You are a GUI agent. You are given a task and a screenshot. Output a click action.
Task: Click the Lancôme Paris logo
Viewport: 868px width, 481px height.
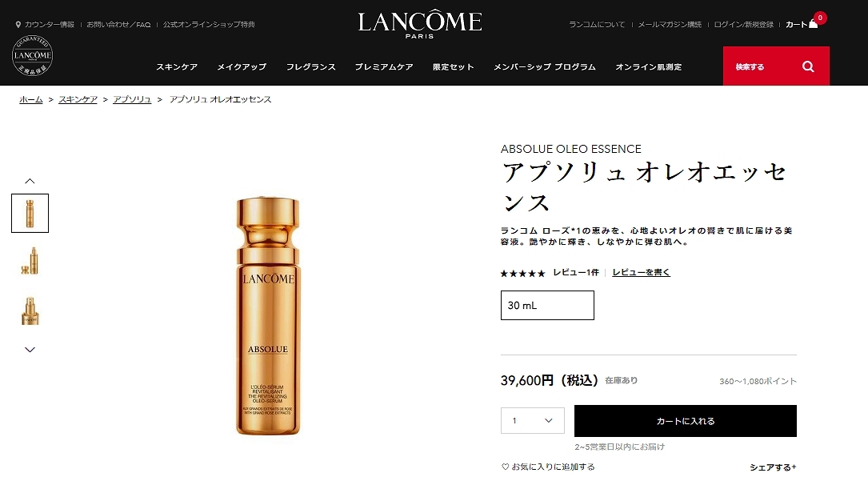420,24
